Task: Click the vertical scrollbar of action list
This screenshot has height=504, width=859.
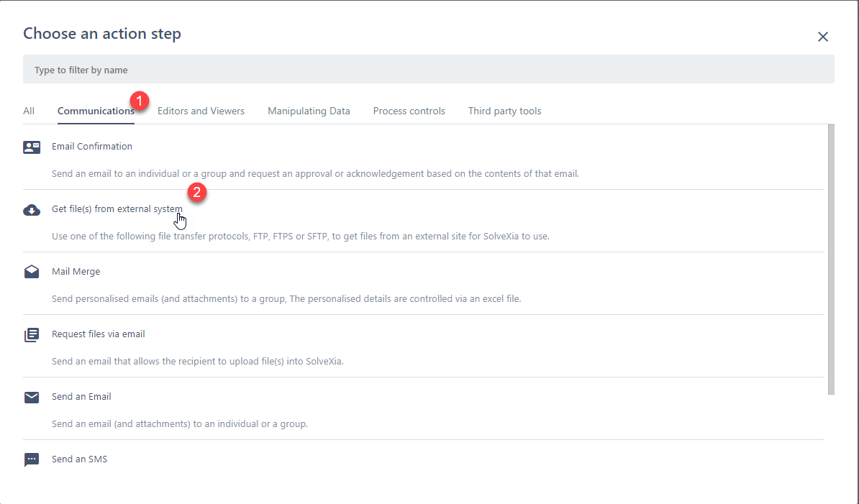Action: (x=831, y=259)
